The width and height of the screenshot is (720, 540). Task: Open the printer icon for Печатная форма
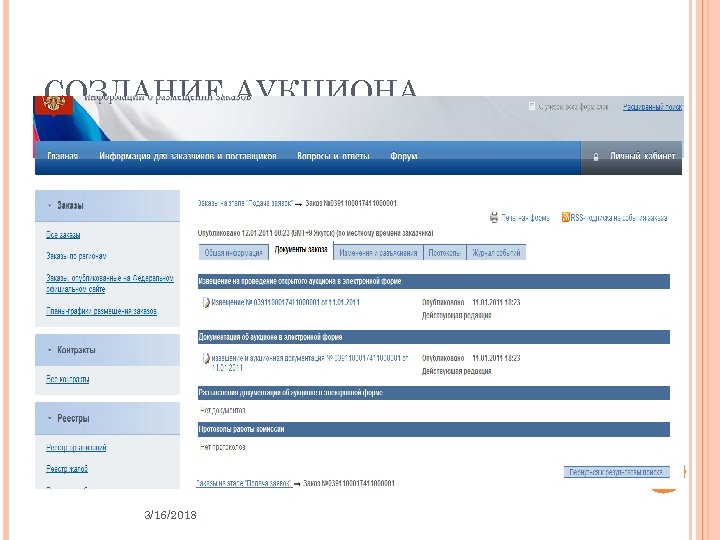(x=494, y=217)
